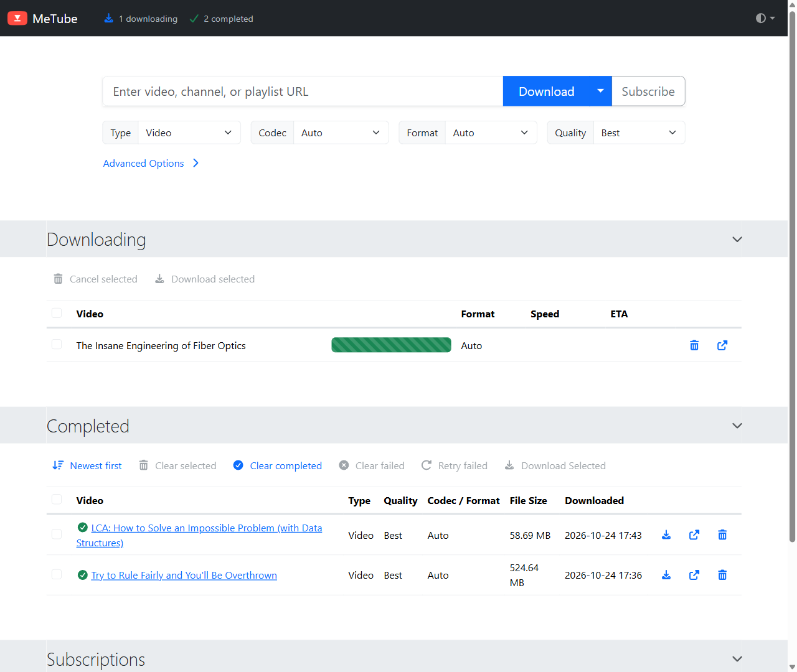Click Download Selected in Completed toolbar
Screen dimensions: 797x672
coord(555,465)
